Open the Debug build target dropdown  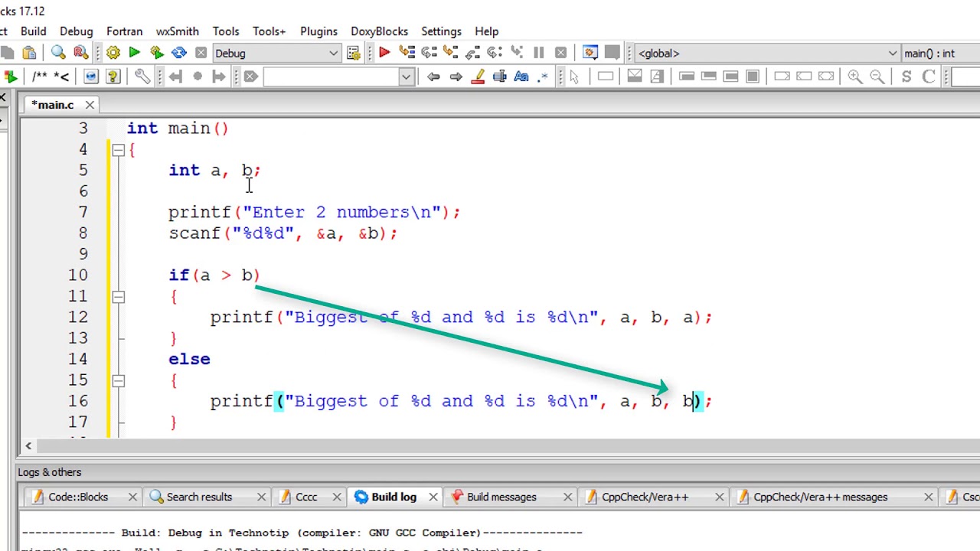pos(276,53)
